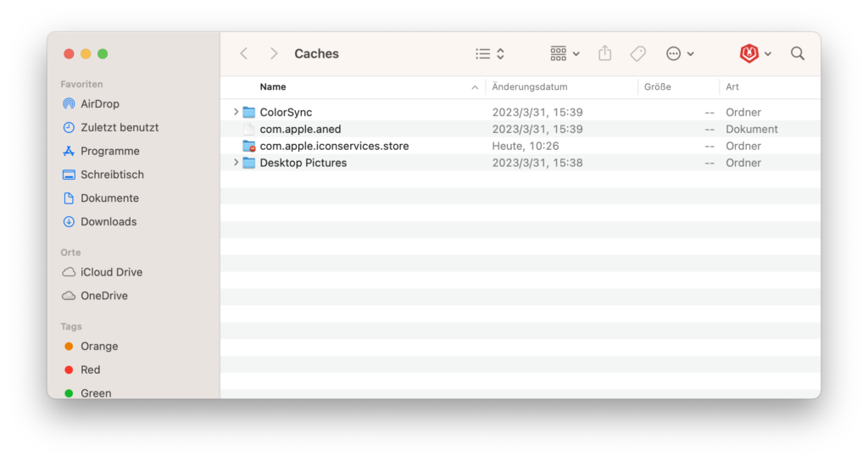Open the search magnifier icon
Viewport: 868px width, 461px height.
(798, 53)
